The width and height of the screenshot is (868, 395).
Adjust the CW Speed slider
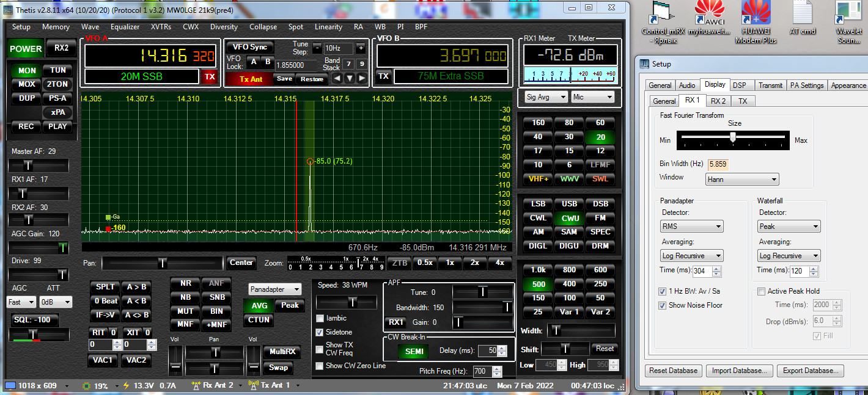[x=346, y=302]
